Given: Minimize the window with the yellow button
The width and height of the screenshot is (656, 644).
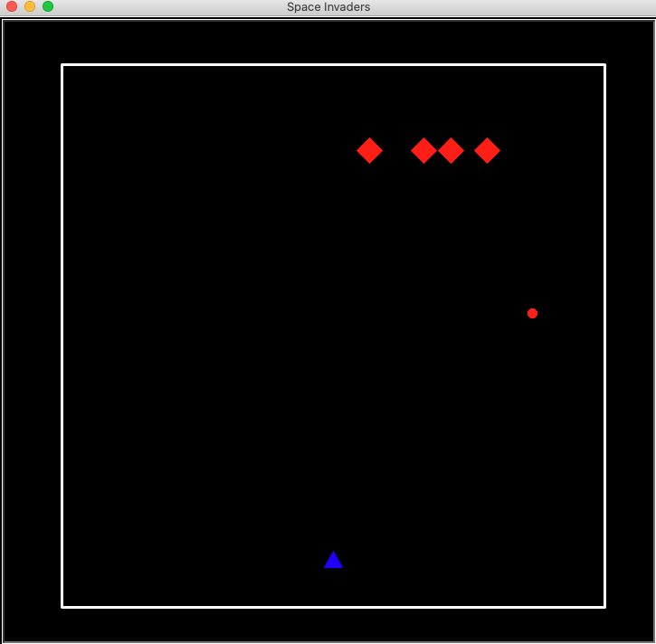Looking at the screenshot, I should coord(30,6).
